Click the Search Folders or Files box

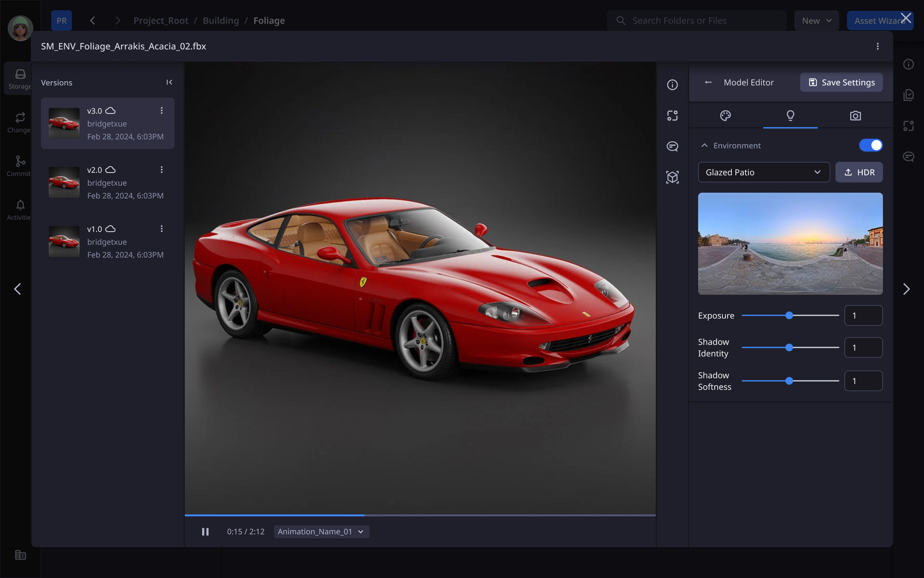pos(697,21)
